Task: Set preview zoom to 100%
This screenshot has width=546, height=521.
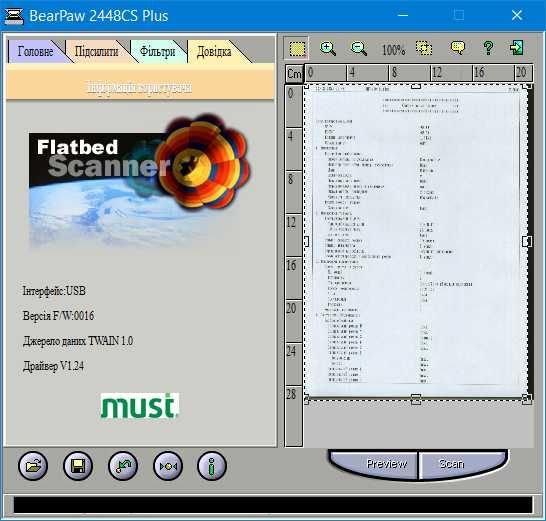Action: point(393,49)
